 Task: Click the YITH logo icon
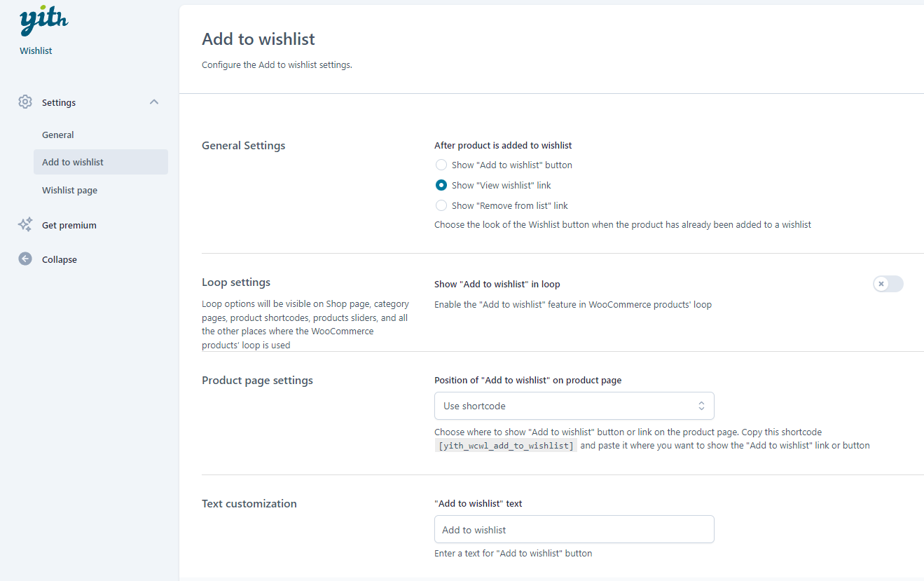coord(43,22)
